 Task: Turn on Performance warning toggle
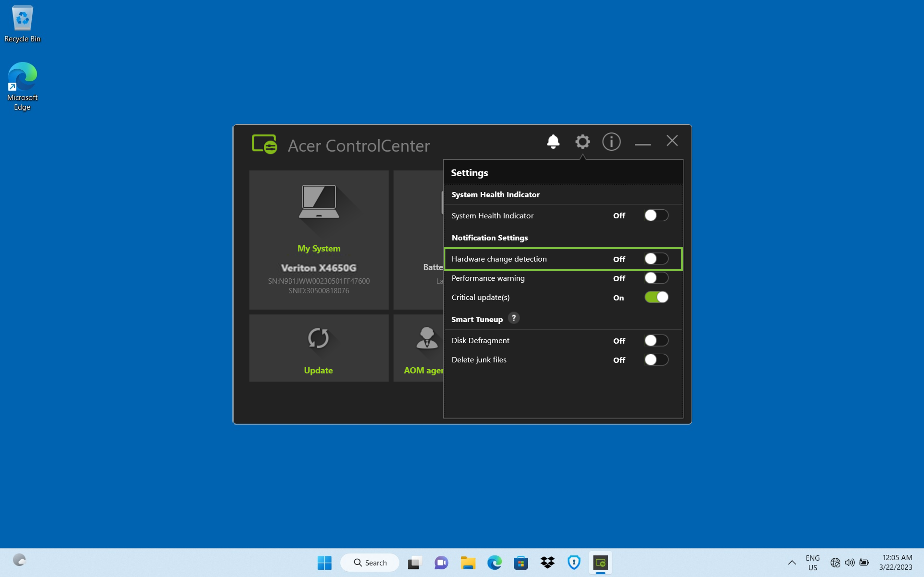click(656, 278)
